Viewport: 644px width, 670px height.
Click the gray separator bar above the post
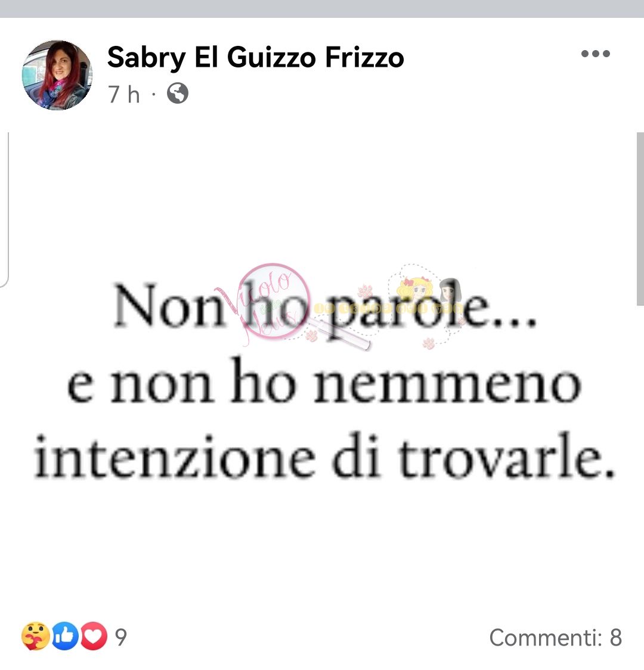coord(322,8)
